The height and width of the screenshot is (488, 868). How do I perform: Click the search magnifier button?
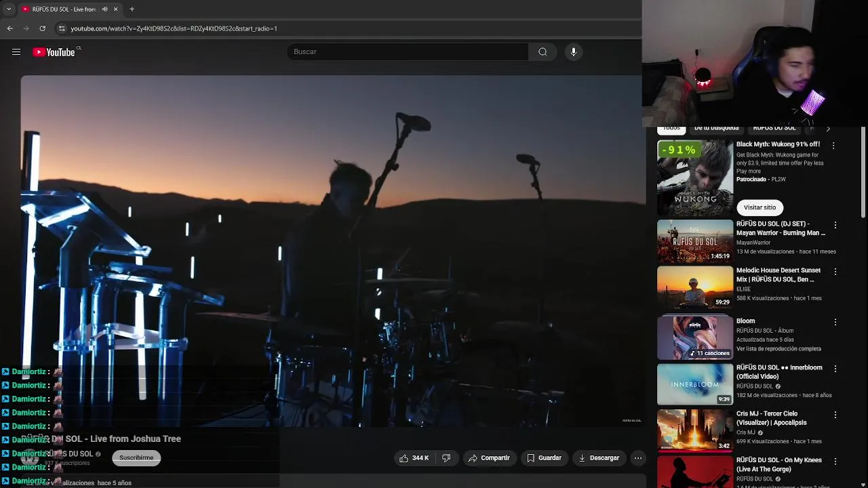(542, 52)
